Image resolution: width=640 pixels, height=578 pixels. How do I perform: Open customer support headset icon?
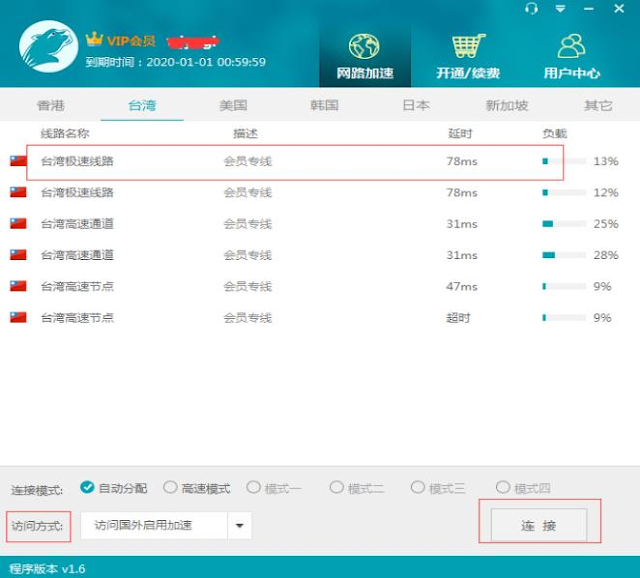click(x=532, y=8)
